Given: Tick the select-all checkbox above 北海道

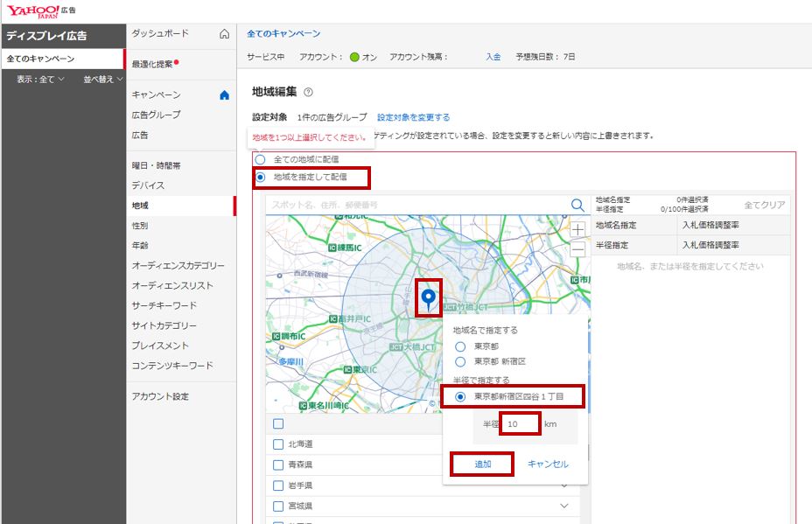Looking at the screenshot, I should point(278,424).
